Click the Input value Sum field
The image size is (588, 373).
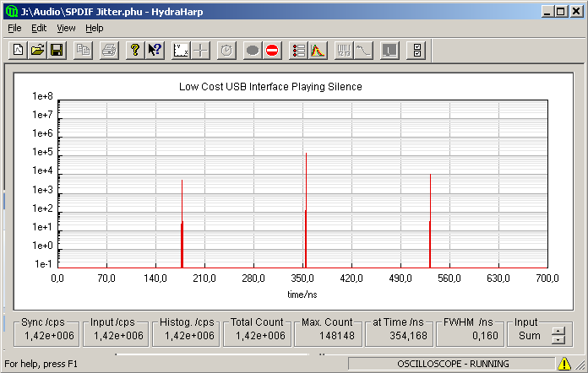click(x=529, y=336)
